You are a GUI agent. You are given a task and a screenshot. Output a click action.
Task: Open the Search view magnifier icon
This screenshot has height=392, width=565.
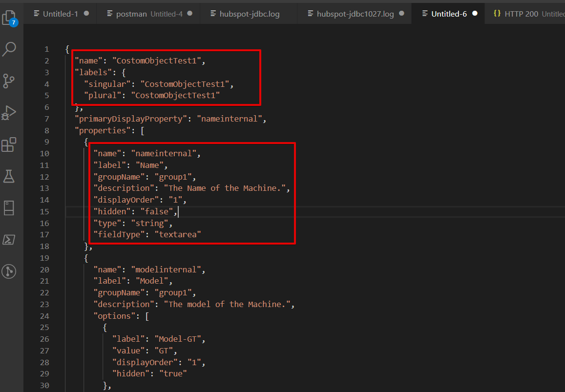pos(9,49)
